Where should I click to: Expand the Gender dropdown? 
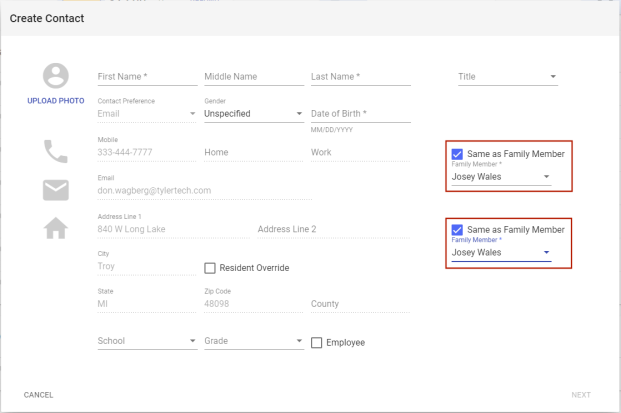pos(253,114)
